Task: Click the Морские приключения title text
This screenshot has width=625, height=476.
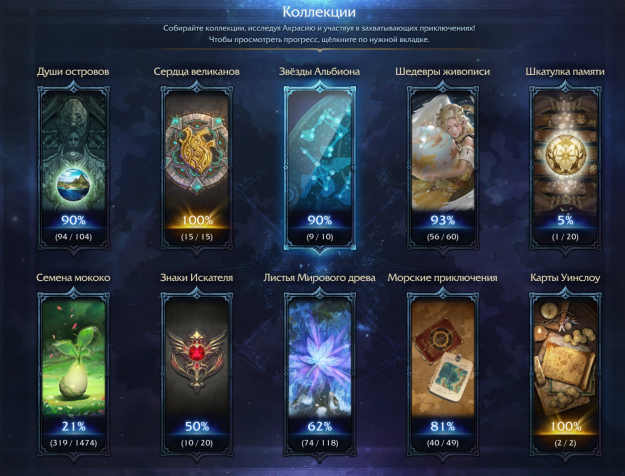Action: [442, 278]
